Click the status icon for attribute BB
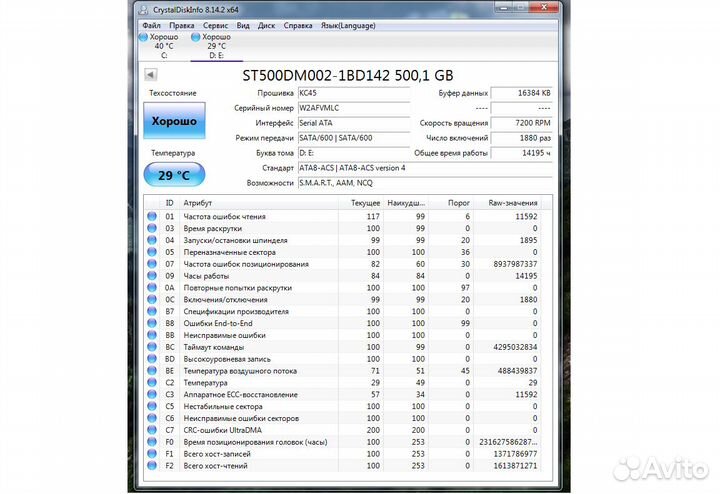The height and width of the screenshot is (494, 720). (152, 335)
